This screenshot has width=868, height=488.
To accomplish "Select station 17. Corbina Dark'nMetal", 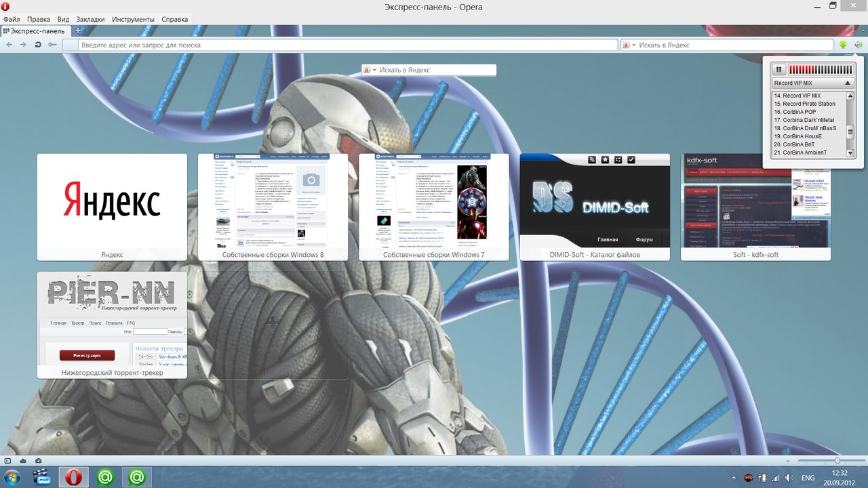I will [809, 121].
